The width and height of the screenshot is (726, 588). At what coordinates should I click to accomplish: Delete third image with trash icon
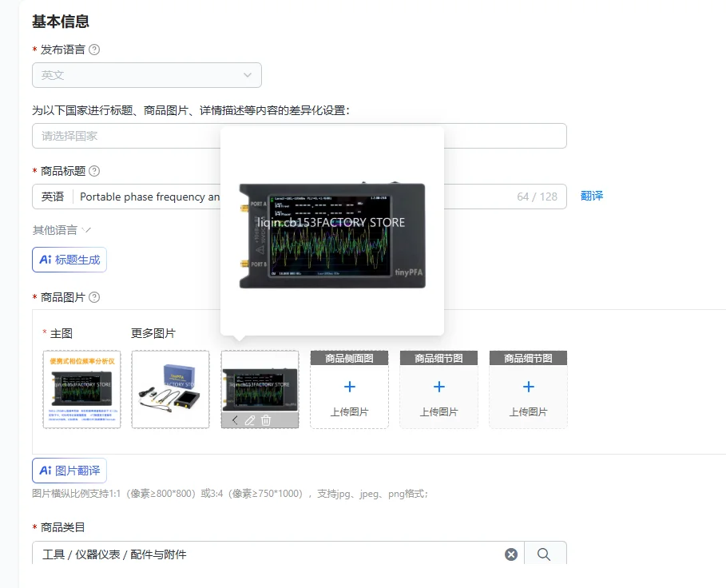(266, 420)
